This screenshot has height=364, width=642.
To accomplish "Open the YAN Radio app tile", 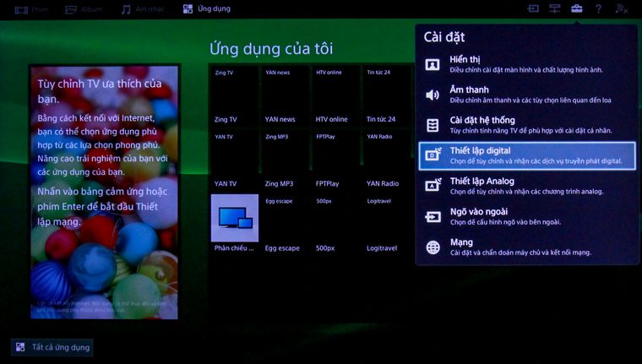I will (387, 160).
